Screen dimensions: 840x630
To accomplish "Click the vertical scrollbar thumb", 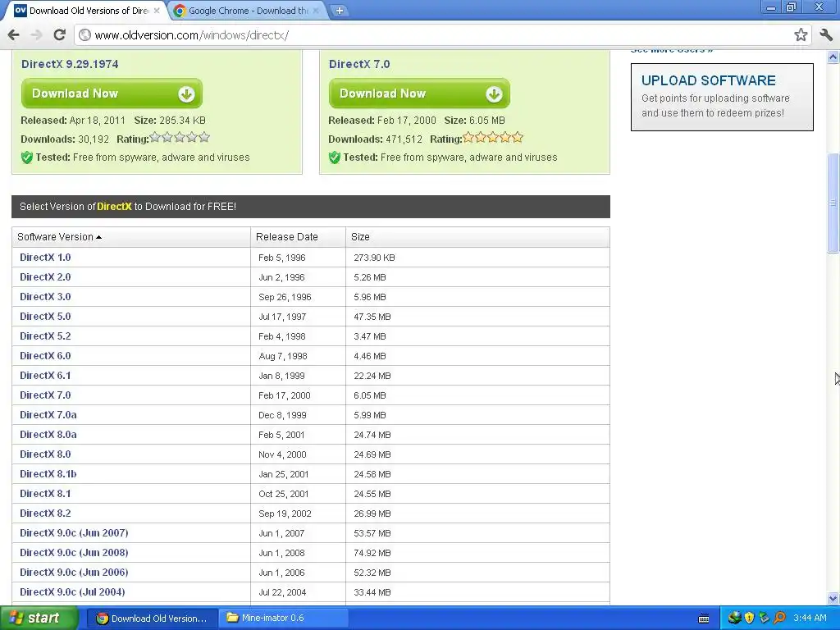I will [833, 203].
